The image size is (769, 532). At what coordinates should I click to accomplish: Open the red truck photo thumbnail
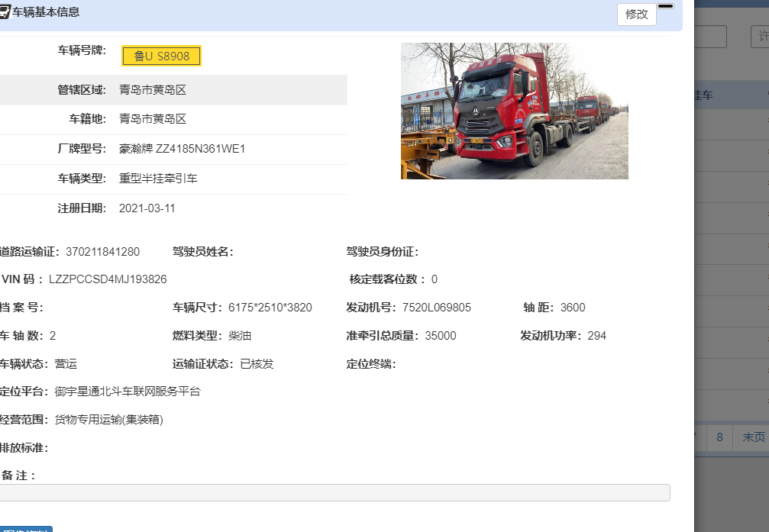click(514, 111)
